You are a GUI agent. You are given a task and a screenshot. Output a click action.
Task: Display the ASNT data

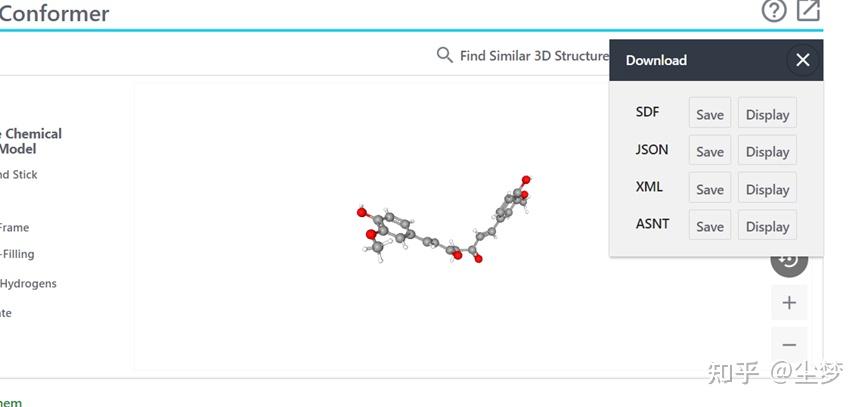(767, 226)
